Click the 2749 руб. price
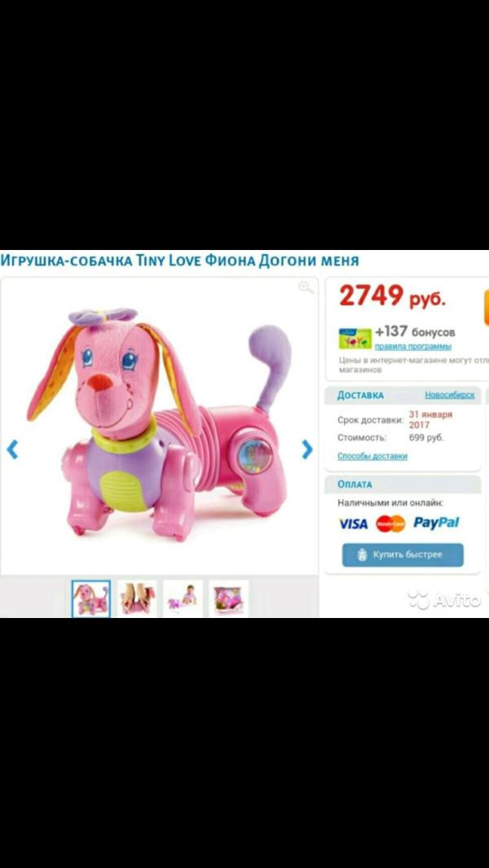Viewport: 489px width, 868px height. point(392,296)
